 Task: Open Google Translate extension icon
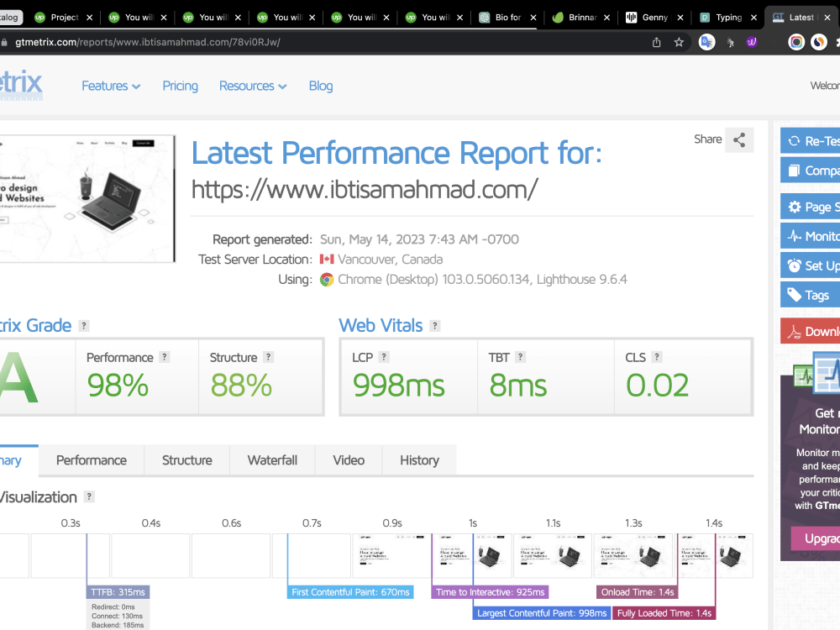coord(706,42)
